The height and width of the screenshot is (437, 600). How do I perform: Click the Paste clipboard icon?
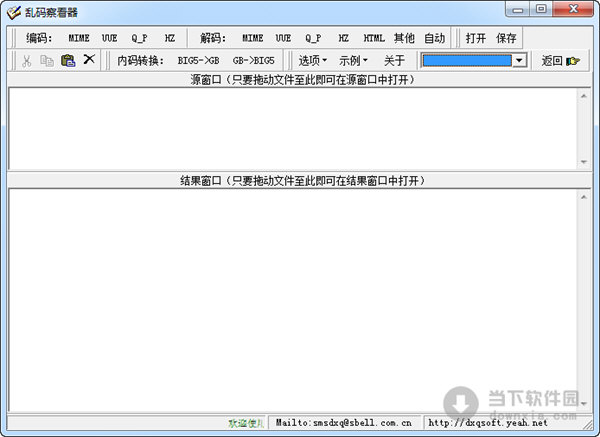coord(68,60)
